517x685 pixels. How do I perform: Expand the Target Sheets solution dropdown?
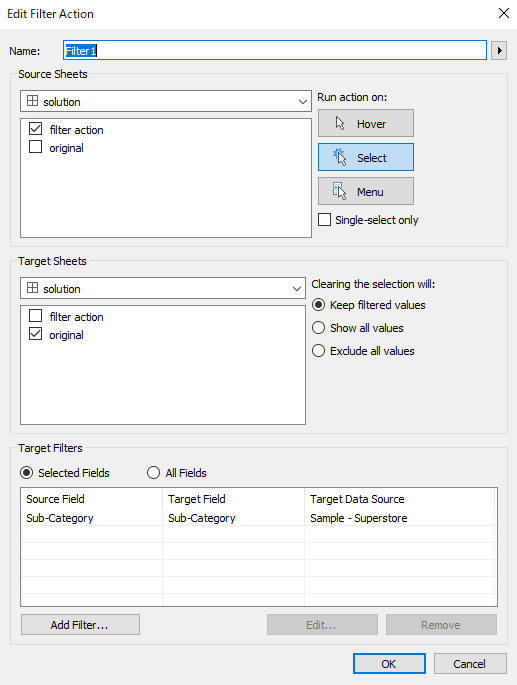163,288
